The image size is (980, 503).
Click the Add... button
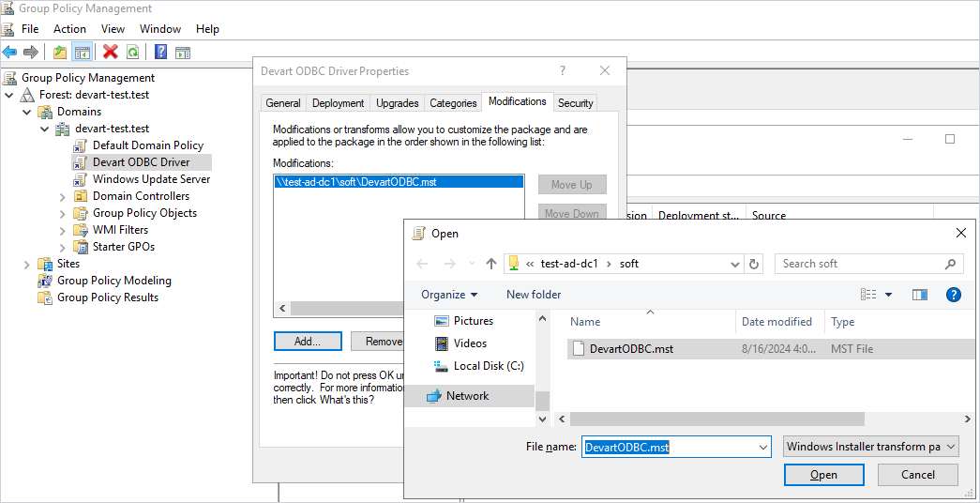click(307, 341)
